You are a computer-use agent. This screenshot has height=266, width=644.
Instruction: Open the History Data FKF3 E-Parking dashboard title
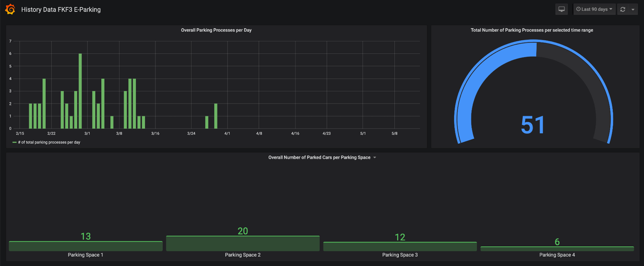(x=61, y=9)
